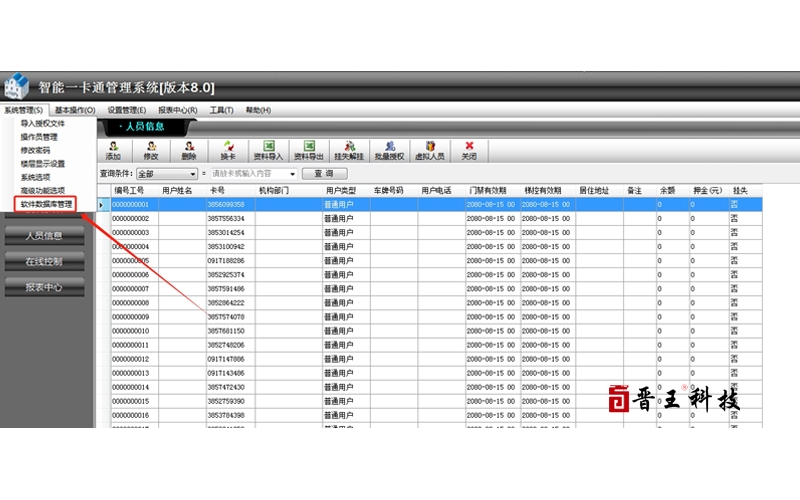Choose 导入授权文件 from the menu
Viewport: 800px width, 500px height.
(43, 123)
